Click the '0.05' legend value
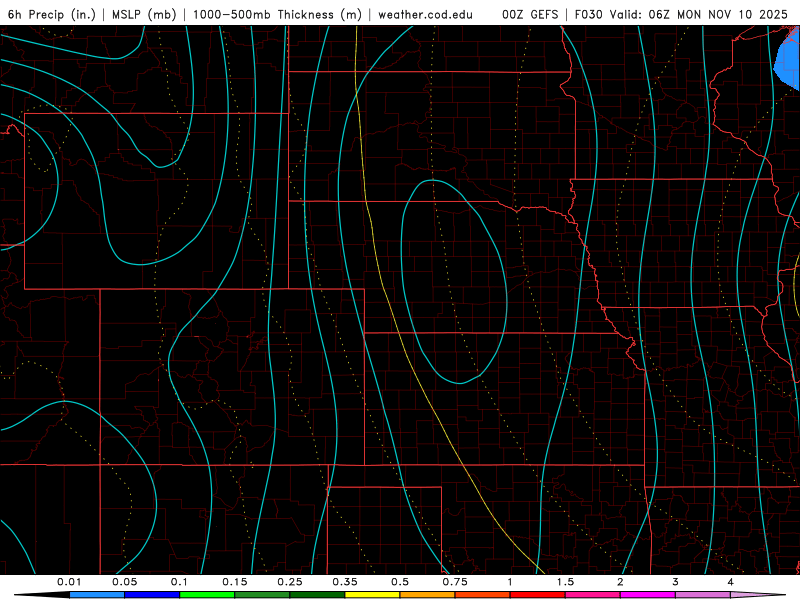800x600 pixels. coord(124,582)
